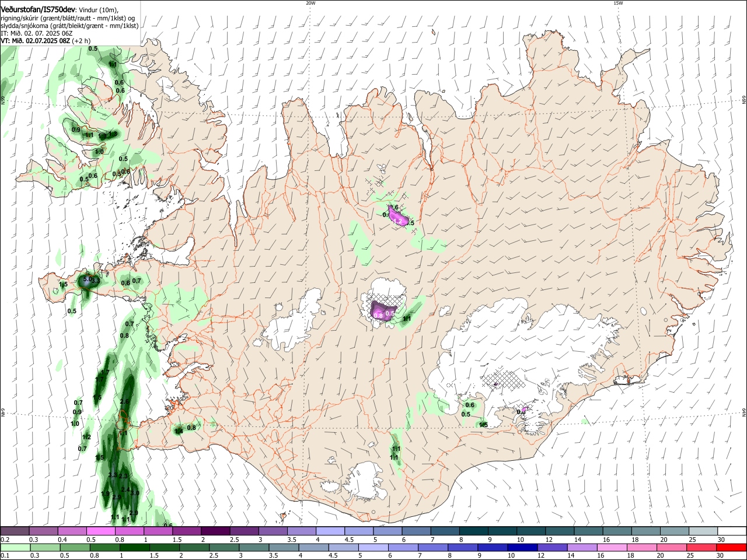747x560 pixels.
Task: Click the light gray 25 swatch in the upper legend row
Action: pyautogui.click(x=703, y=531)
